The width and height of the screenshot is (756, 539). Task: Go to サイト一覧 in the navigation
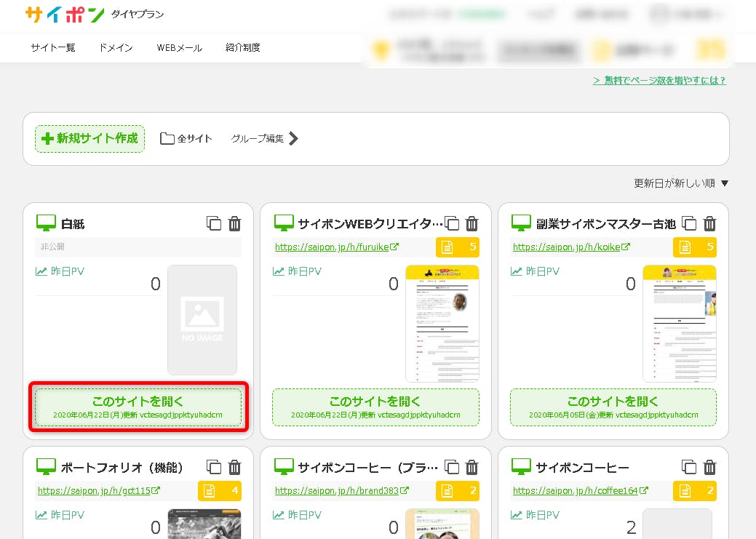tap(53, 48)
